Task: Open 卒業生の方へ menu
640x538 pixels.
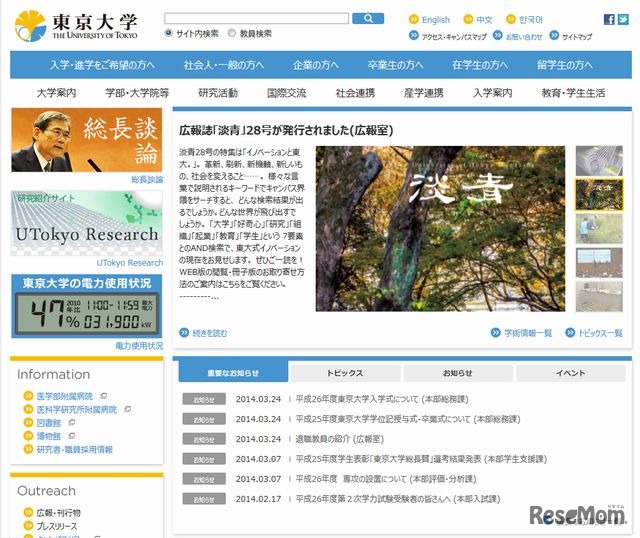Action: [x=395, y=65]
